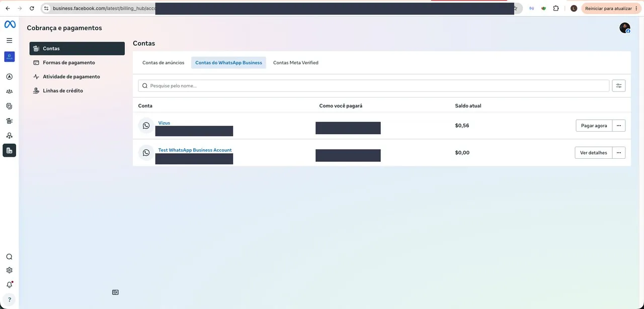Select Contas in the side menu
644x309 pixels.
point(77,49)
